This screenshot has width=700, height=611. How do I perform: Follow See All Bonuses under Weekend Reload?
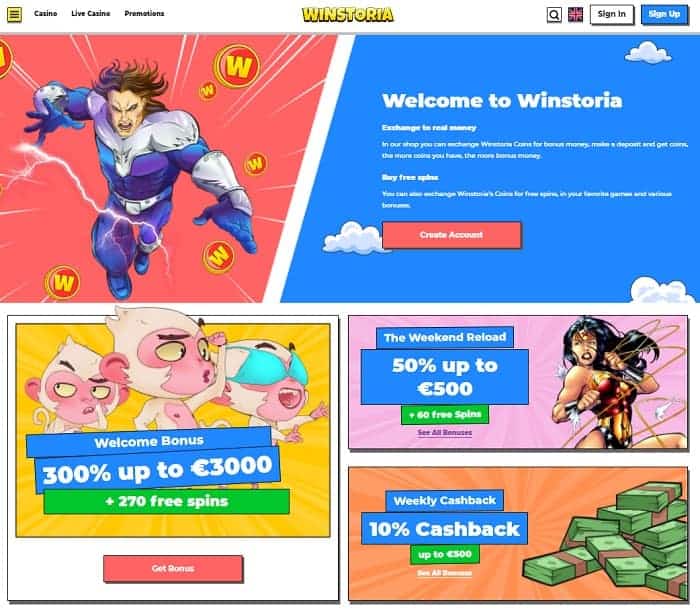tap(445, 432)
